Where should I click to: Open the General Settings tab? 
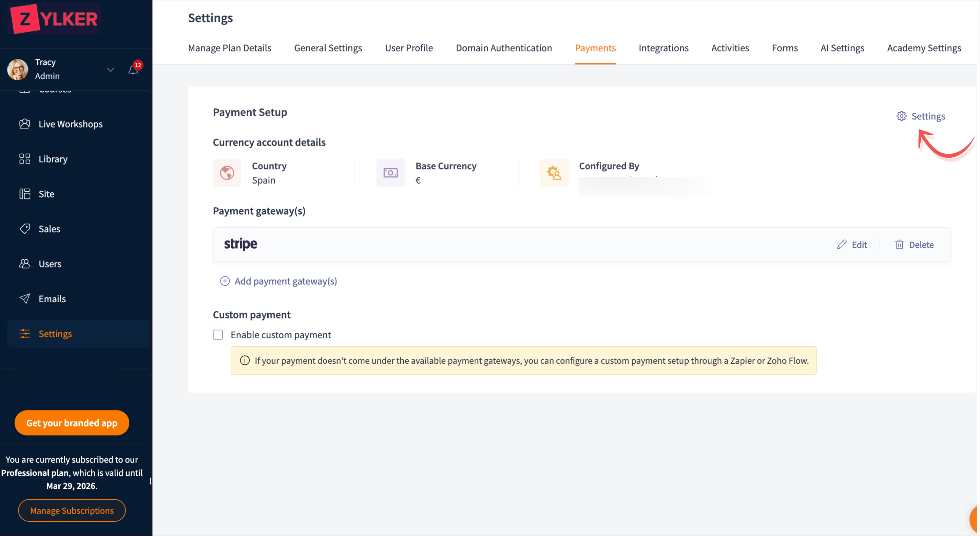coord(328,48)
